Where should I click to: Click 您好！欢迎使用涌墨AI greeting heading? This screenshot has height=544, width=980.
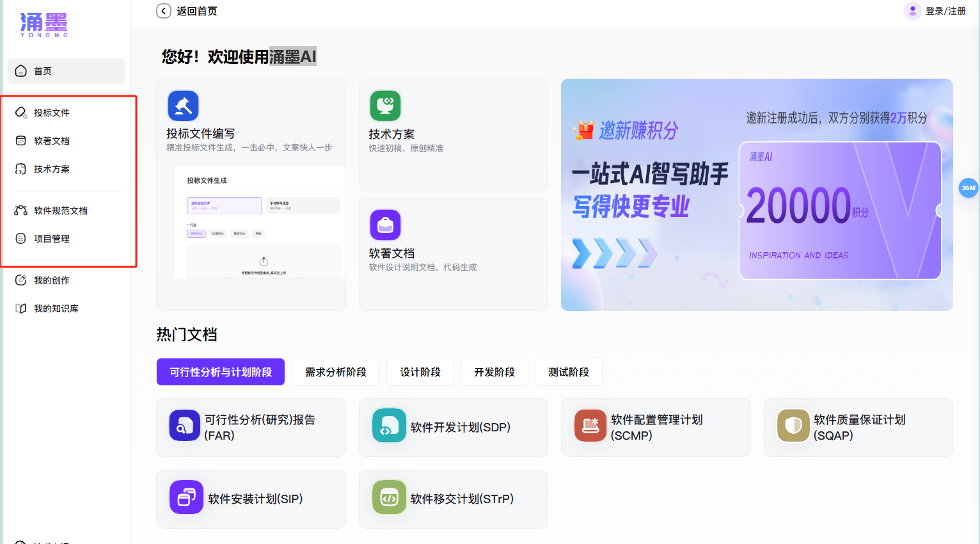(x=239, y=56)
